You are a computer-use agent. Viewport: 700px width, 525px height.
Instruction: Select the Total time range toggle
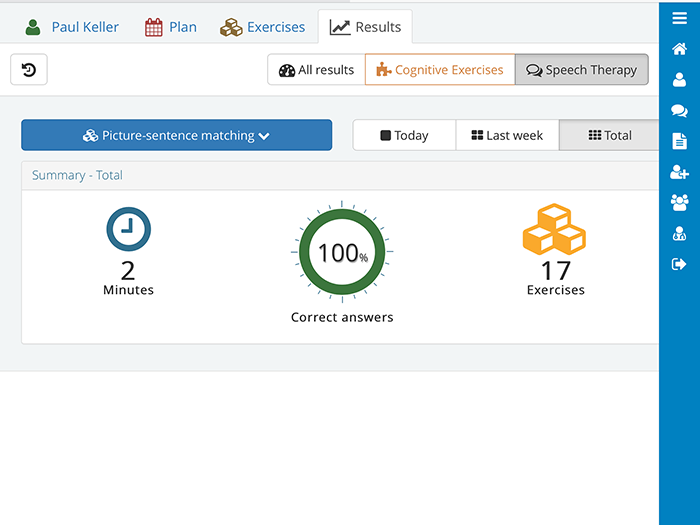pyautogui.click(x=609, y=135)
